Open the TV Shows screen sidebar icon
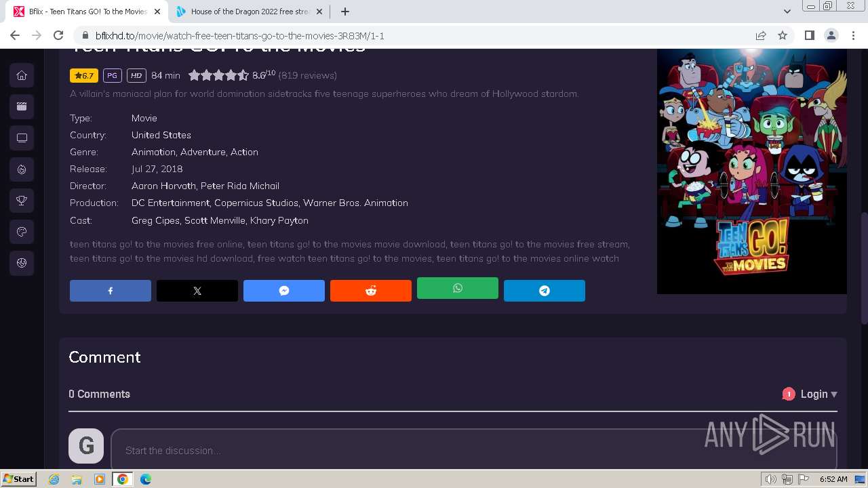The image size is (868, 488). coord(22,138)
